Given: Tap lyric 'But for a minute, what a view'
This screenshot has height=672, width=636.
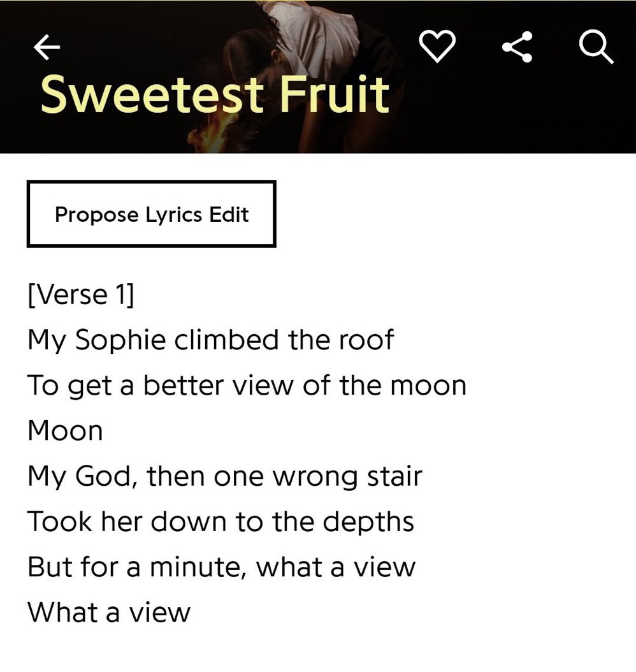Looking at the screenshot, I should tap(221, 567).
